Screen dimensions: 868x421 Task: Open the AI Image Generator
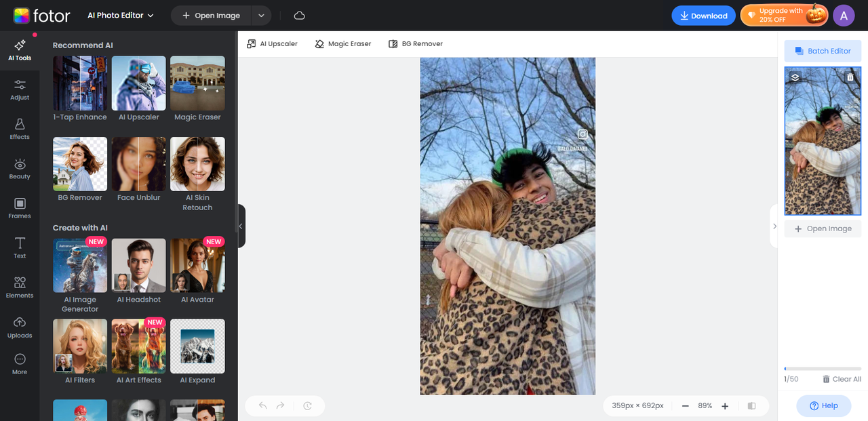click(x=80, y=275)
